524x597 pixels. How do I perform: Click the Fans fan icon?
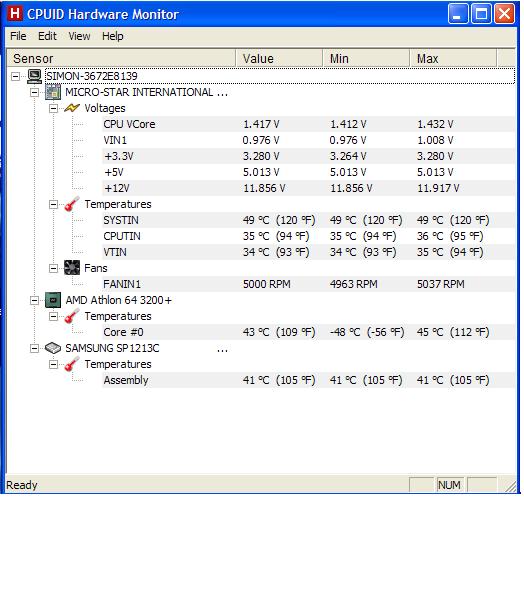[x=72, y=268]
